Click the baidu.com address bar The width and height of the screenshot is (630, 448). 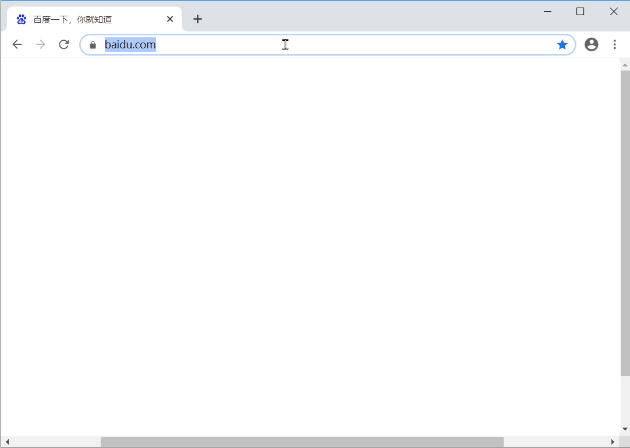[330, 44]
